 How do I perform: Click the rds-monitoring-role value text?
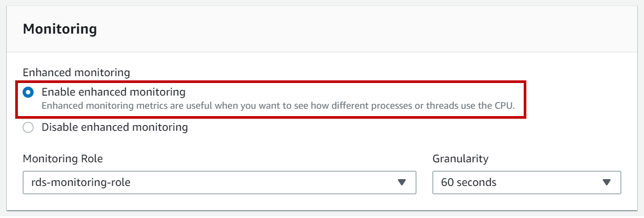point(81,183)
